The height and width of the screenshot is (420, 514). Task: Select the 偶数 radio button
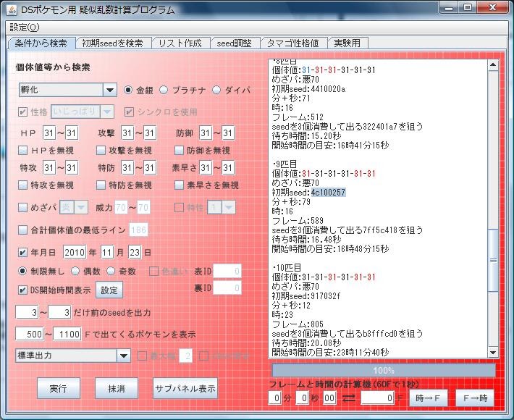pyautogui.click(x=75, y=271)
